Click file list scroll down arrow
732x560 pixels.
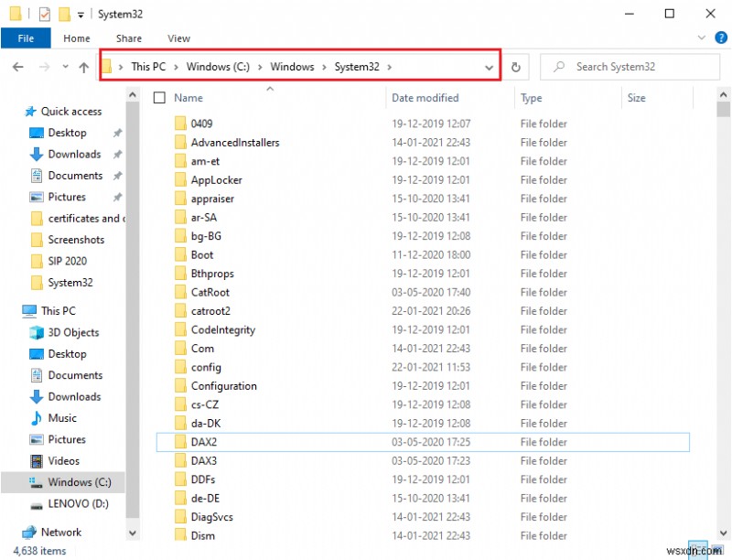(723, 533)
